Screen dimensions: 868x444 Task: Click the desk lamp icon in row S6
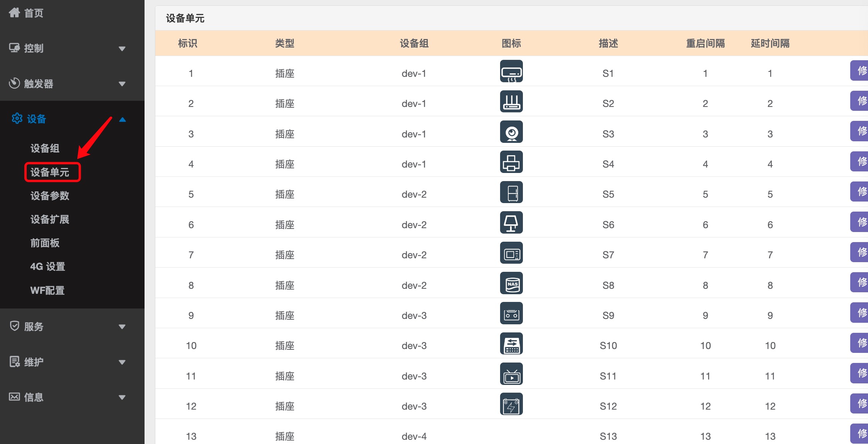[x=511, y=222]
